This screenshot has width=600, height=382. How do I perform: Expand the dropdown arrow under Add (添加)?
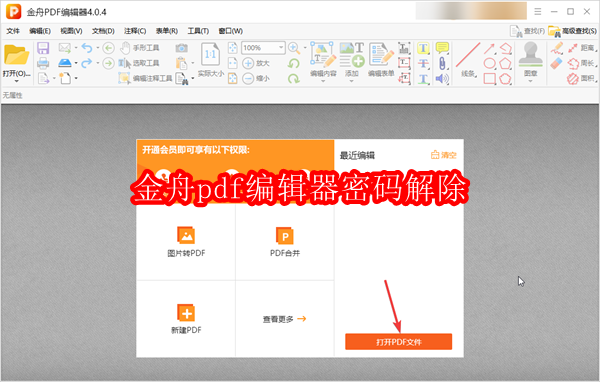coord(351,81)
